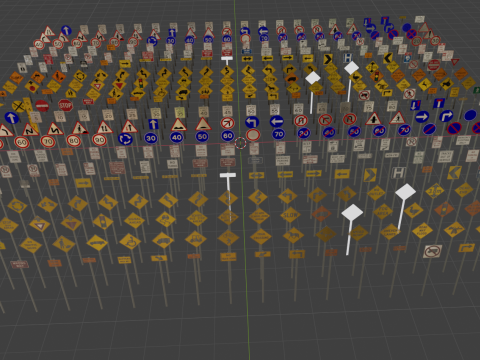Select the foreground yellow wheelchair diamond sign
The height and width of the screenshot is (360, 480).
pos(130,241)
